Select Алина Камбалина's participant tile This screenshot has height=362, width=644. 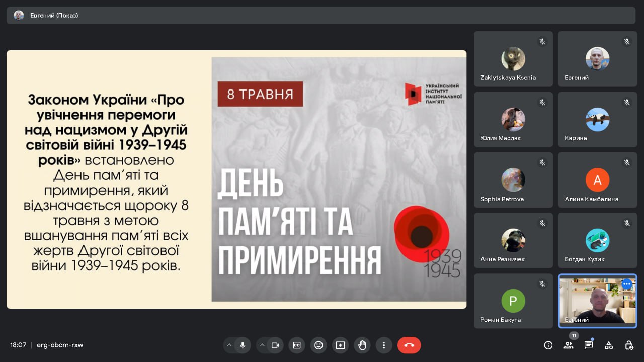point(597,180)
